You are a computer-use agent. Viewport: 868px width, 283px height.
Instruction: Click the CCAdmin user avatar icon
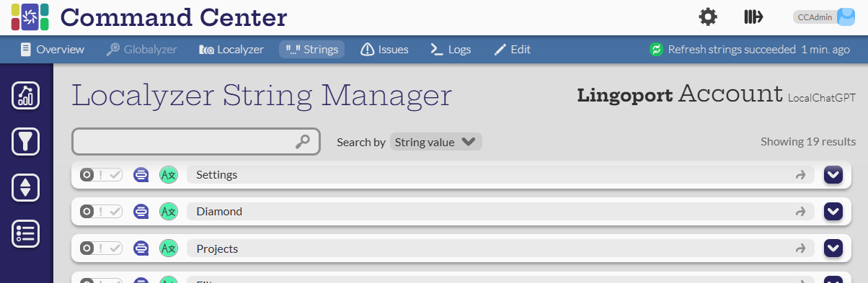tap(846, 17)
